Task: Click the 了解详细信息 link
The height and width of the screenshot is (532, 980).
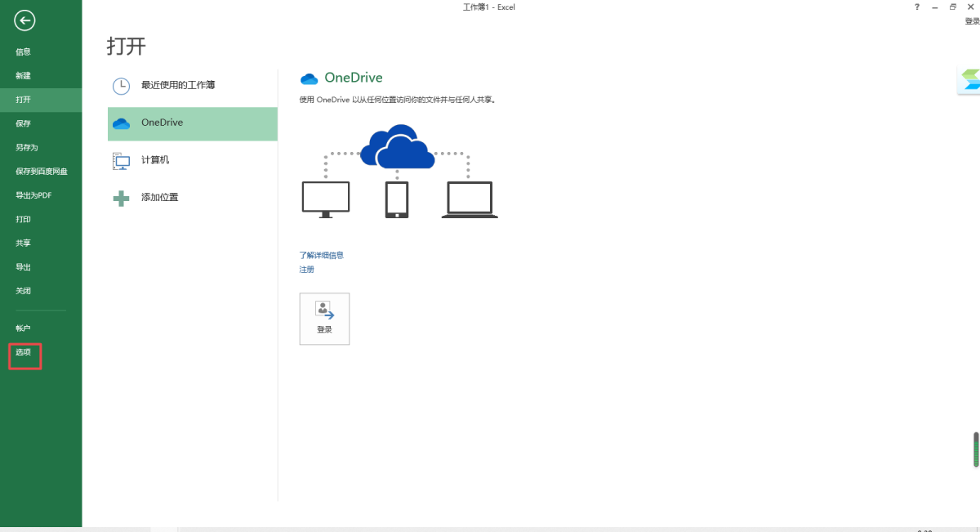Action: (321, 255)
